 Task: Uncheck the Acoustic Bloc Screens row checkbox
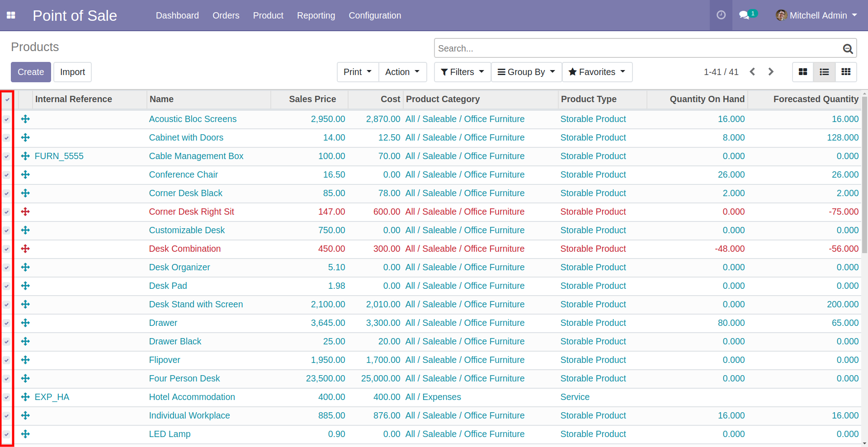7,119
